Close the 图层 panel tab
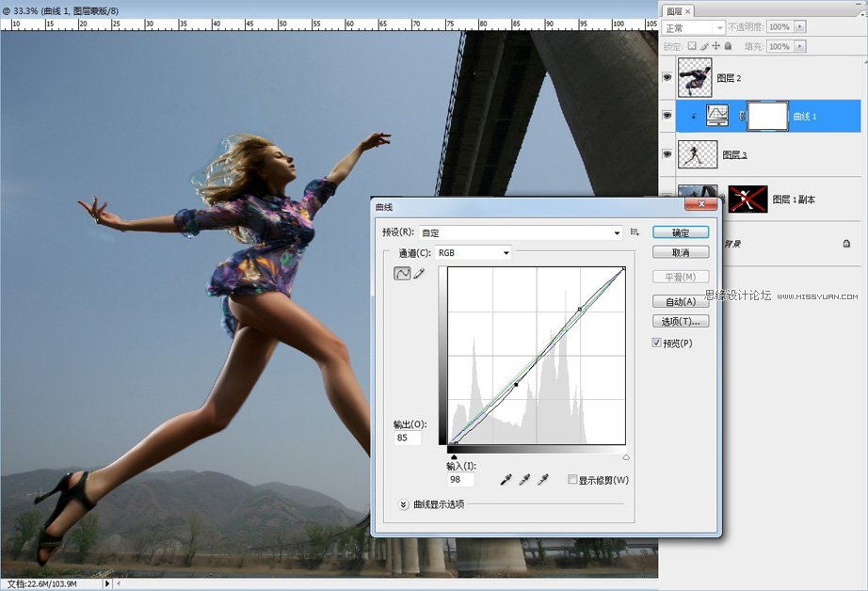 click(687, 11)
